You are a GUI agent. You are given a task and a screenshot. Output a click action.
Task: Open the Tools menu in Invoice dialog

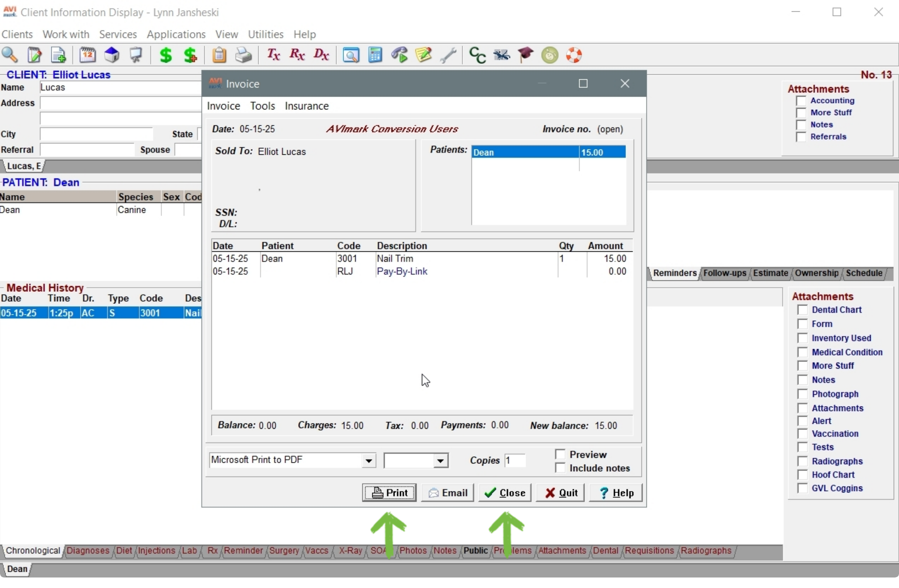pyautogui.click(x=262, y=106)
